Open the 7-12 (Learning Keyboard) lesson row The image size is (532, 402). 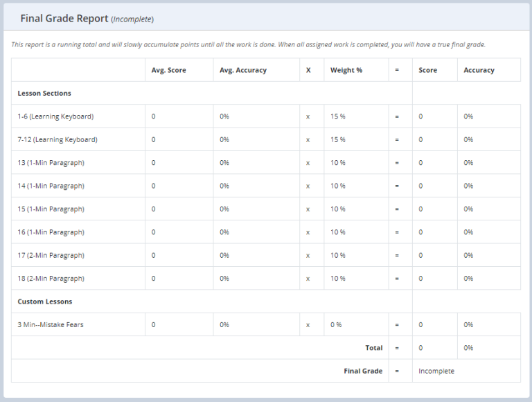57,139
